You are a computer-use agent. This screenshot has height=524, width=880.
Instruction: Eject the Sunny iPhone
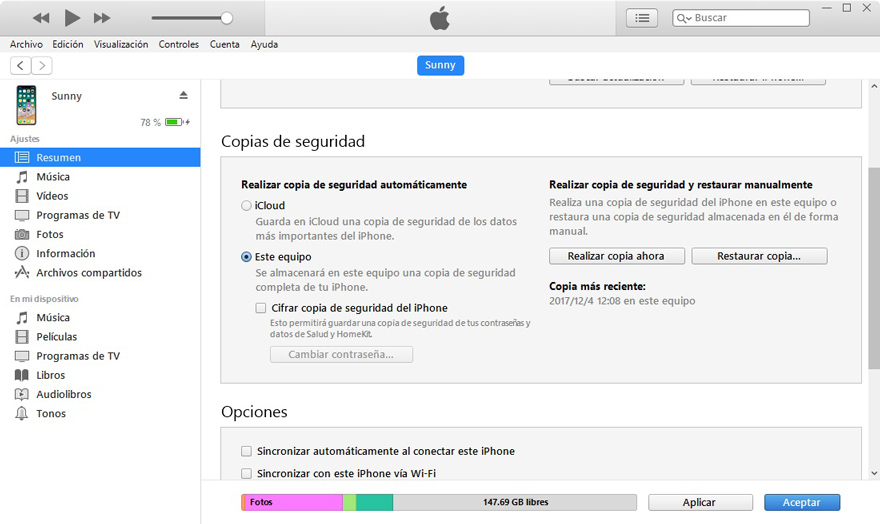tap(184, 95)
